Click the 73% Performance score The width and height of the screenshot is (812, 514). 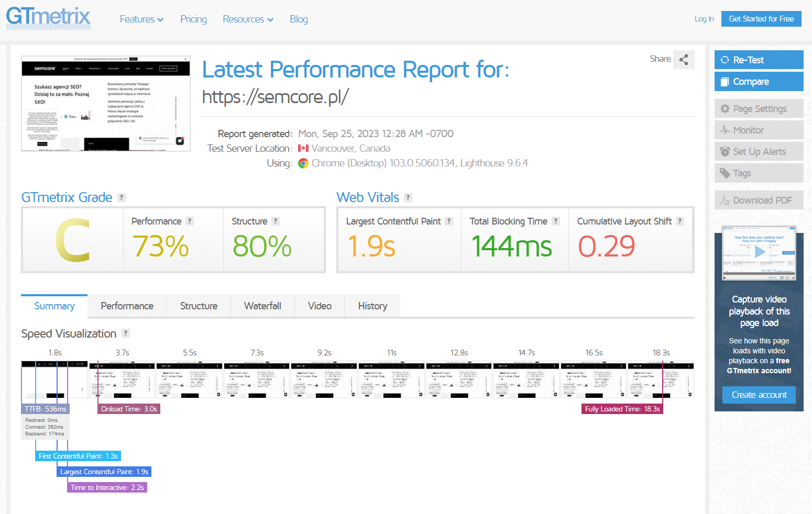160,246
